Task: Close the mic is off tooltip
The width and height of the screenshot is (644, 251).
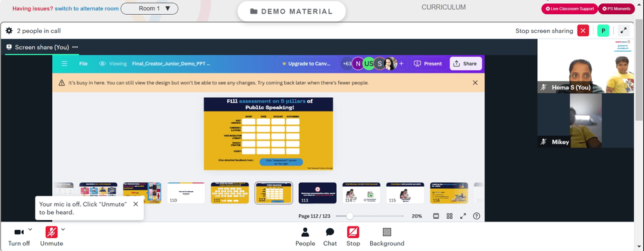Action: point(135,204)
